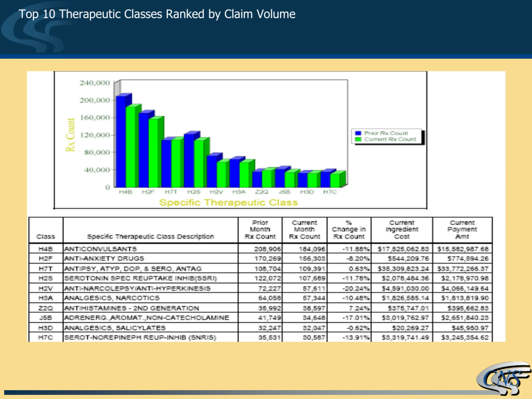Click payment amount $45,950.97
Image resolution: width=532 pixels, height=399 pixels.
pos(470,328)
